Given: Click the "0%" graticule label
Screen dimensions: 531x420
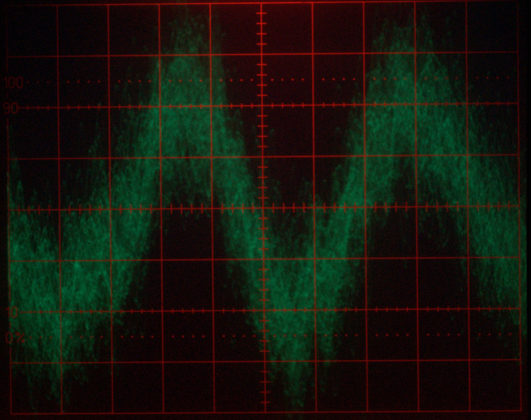Looking at the screenshot, I should tap(15, 338).
